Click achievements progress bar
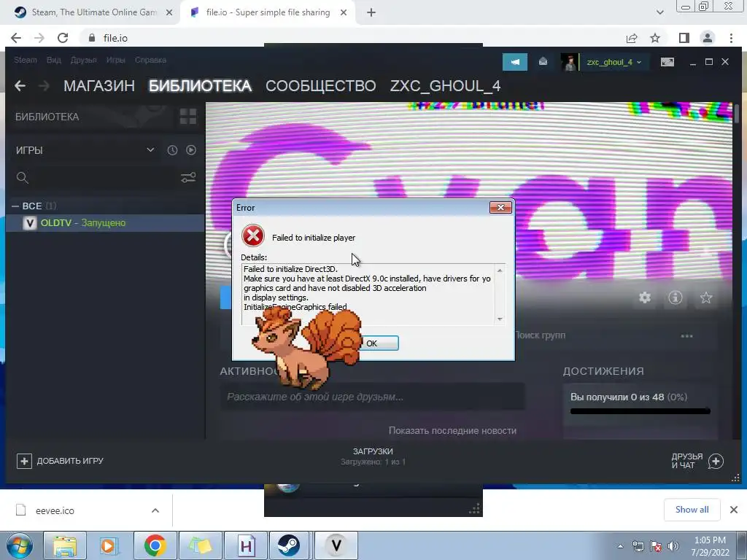This screenshot has height=560, width=747. click(640, 411)
